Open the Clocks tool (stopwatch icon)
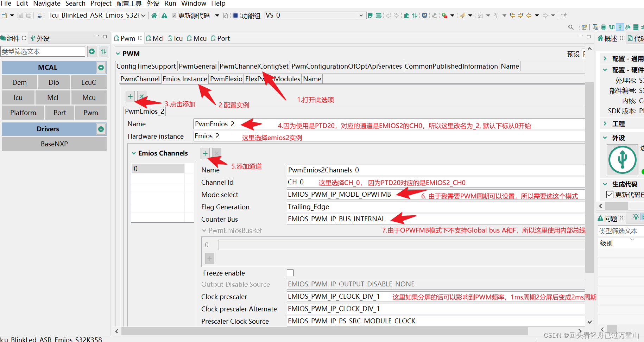Viewport: 644px width, 342px height. tap(628, 27)
